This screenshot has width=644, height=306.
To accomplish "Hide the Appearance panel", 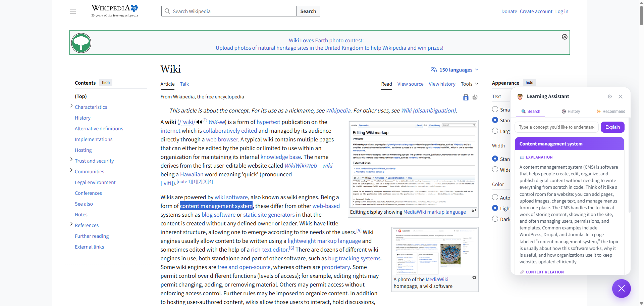I will click(529, 83).
